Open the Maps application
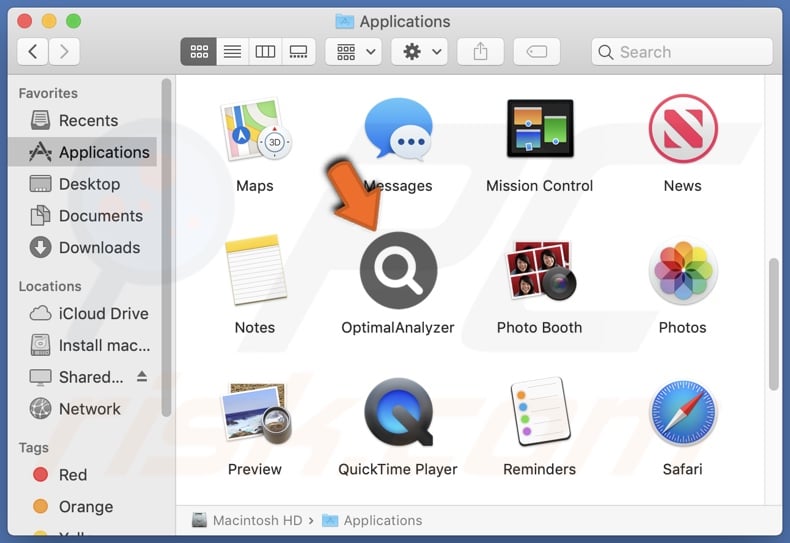Image resolution: width=790 pixels, height=543 pixels. [255, 129]
